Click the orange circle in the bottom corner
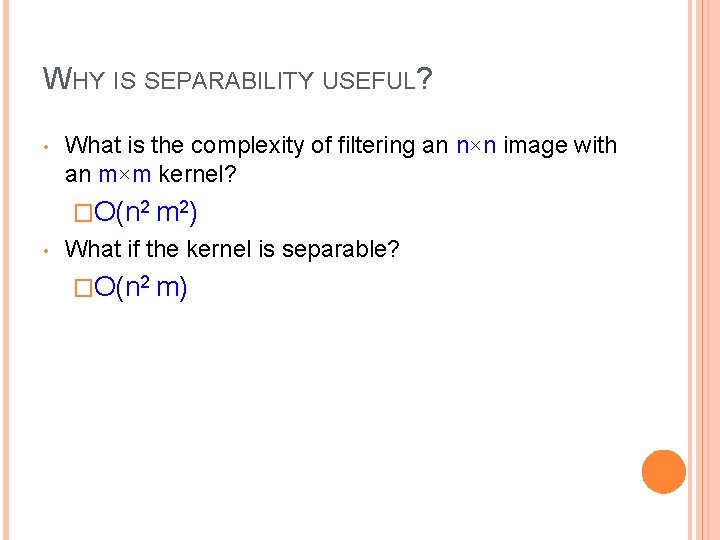Screen dimensions: 720x540 pos(664,472)
